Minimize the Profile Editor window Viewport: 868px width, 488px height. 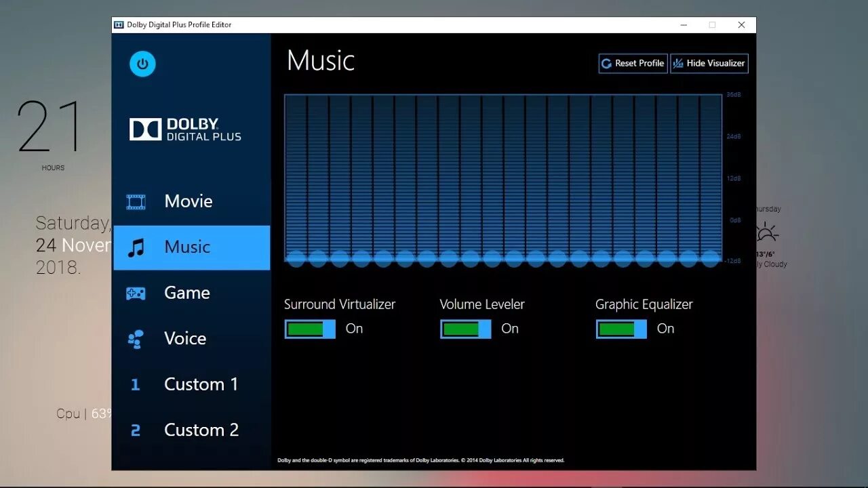682,25
